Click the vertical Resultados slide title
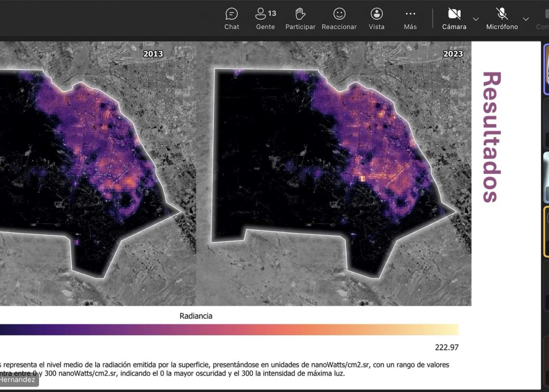Viewport: 549px width, 392px height. 491,137
